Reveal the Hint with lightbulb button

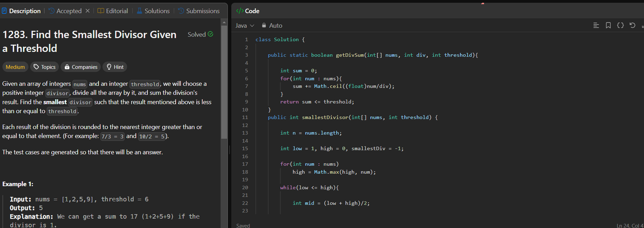[x=115, y=67]
